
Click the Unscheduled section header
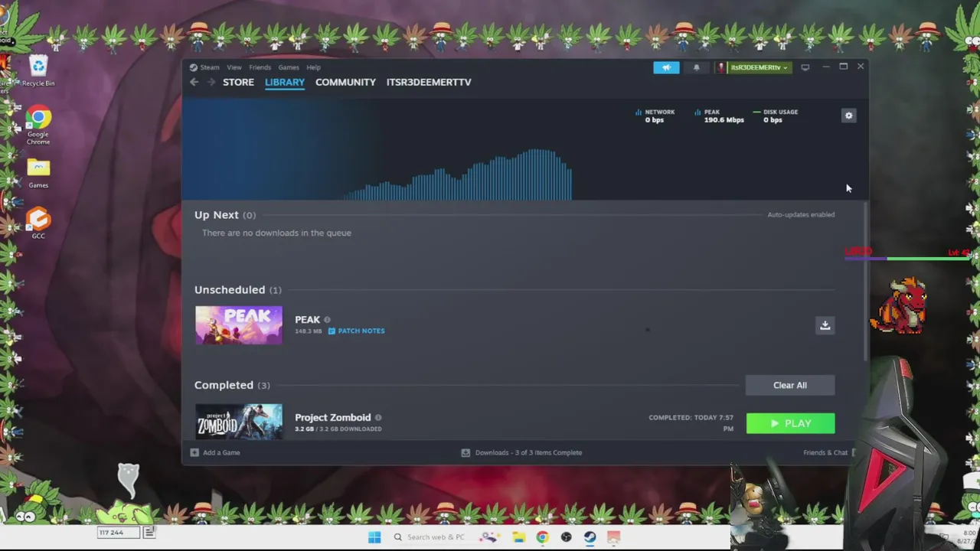tap(238, 290)
